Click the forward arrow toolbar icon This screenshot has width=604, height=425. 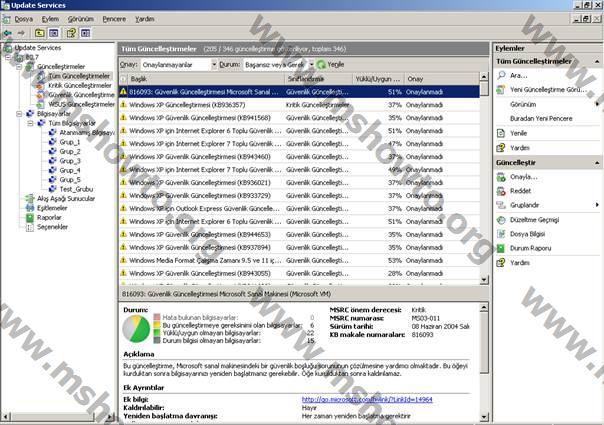21,33
